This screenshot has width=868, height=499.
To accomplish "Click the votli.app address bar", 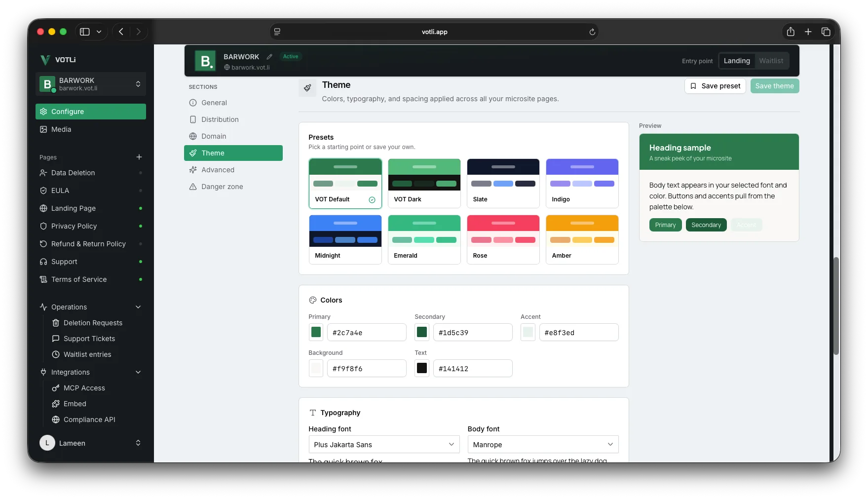I will 434,32.
